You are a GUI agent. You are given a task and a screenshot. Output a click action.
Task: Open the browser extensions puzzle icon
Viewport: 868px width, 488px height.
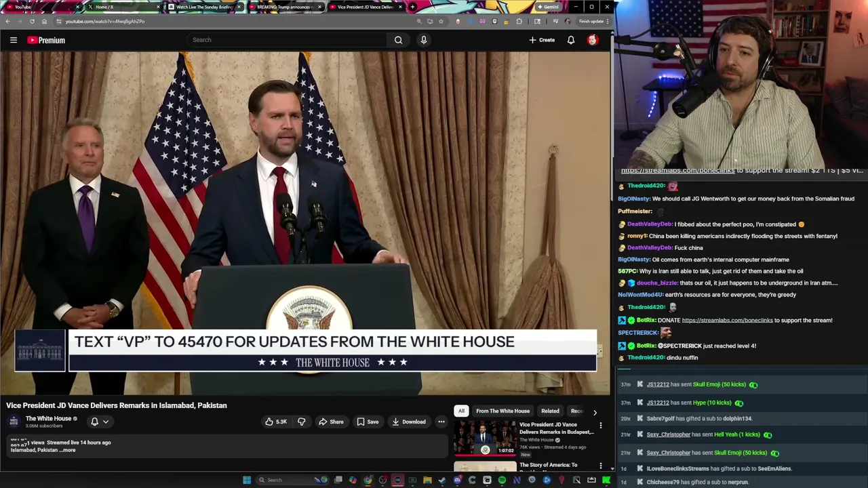(519, 21)
